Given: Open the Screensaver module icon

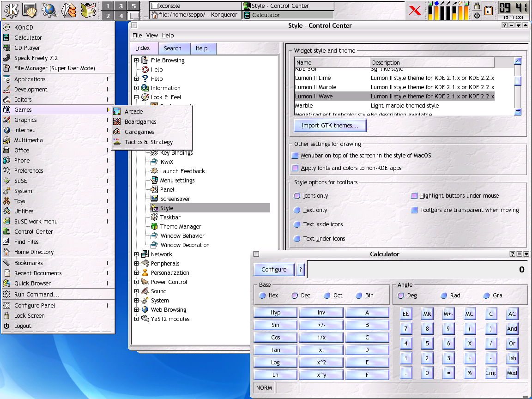Looking at the screenshot, I should (154, 199).
